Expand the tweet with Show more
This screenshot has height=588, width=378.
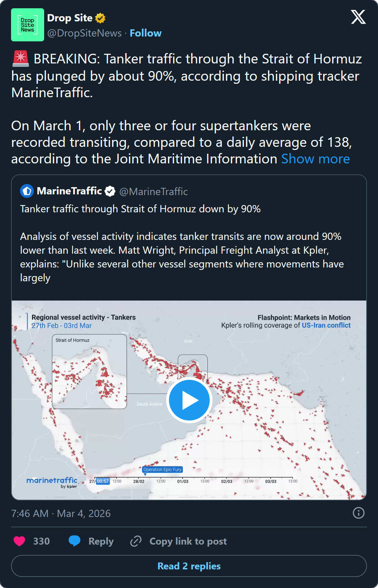click(x=315, y=159)
